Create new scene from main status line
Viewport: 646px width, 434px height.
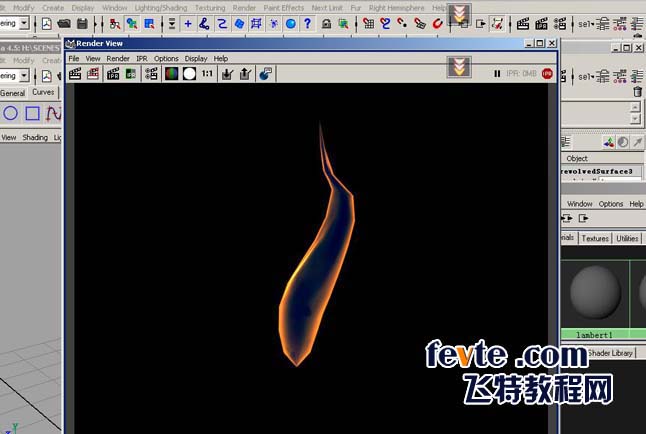click(x=47, y=24)
